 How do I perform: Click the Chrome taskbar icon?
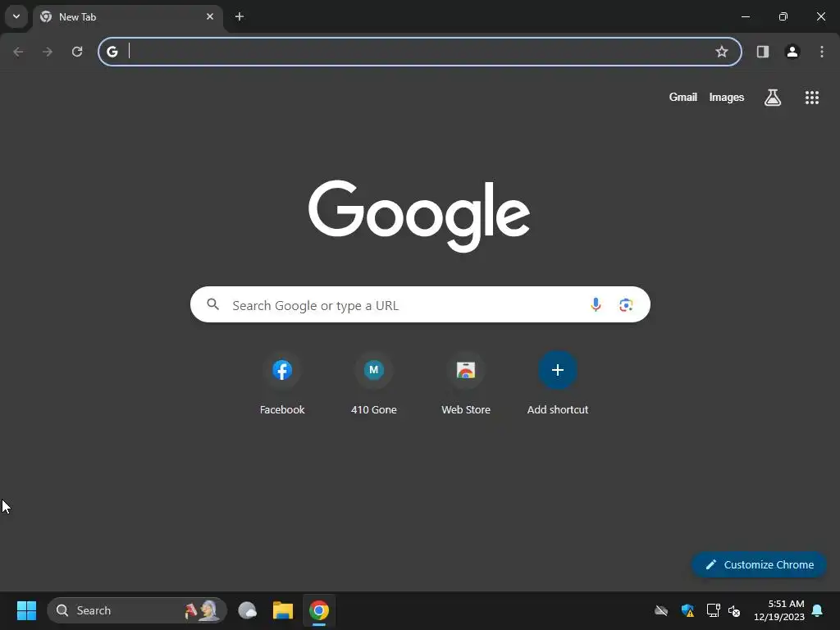[319, 610]
